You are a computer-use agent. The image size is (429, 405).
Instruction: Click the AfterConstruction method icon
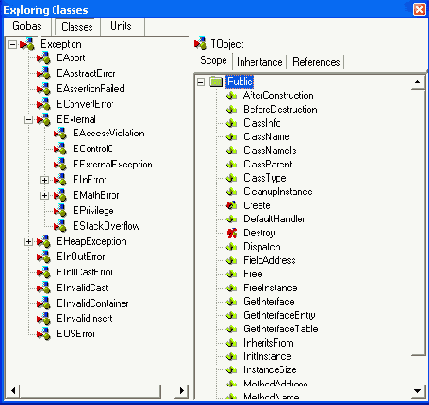tap(231, 96)
